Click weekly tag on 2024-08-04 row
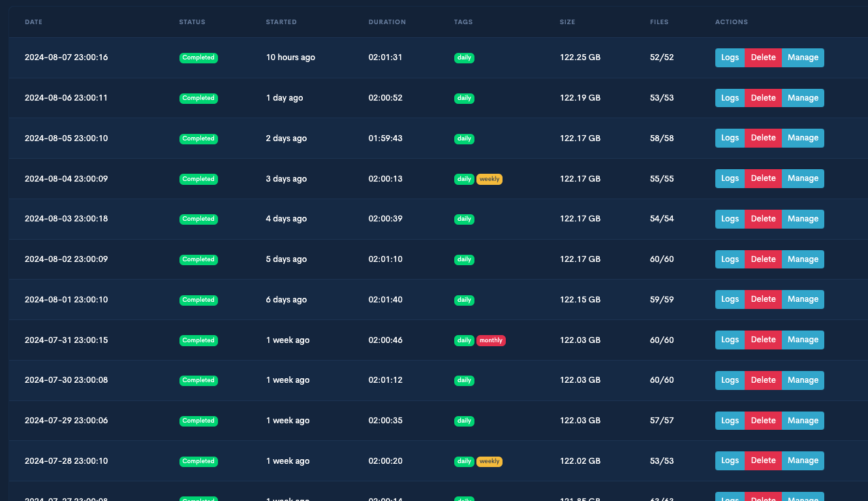This screenshot has height=501, width=868. click(x=489, y=179)
